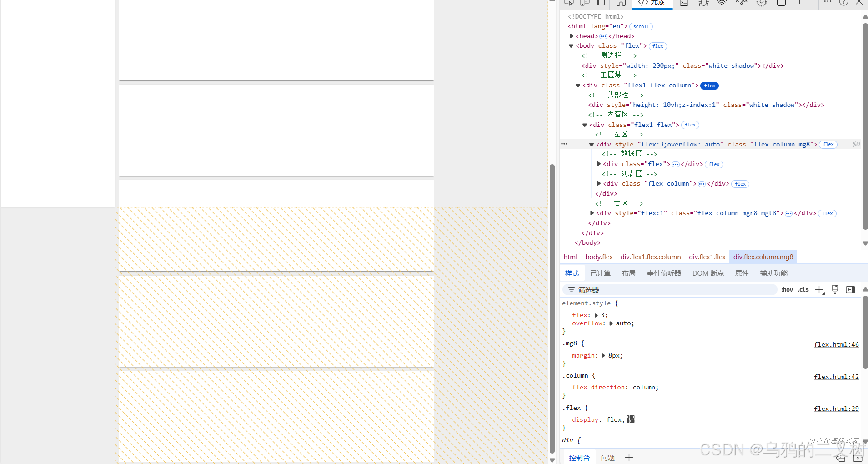Open the customize DevTools three-dot menu
868x464 pixels.
828,3
